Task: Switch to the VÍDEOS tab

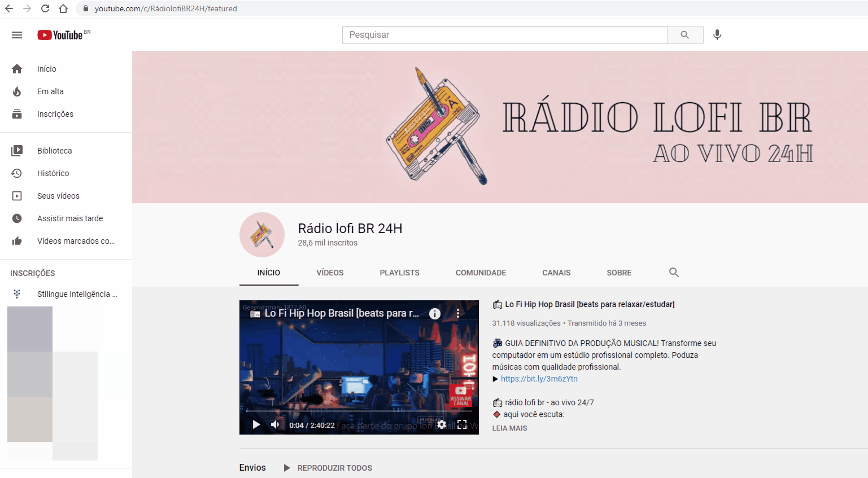Action: point(330,273)
